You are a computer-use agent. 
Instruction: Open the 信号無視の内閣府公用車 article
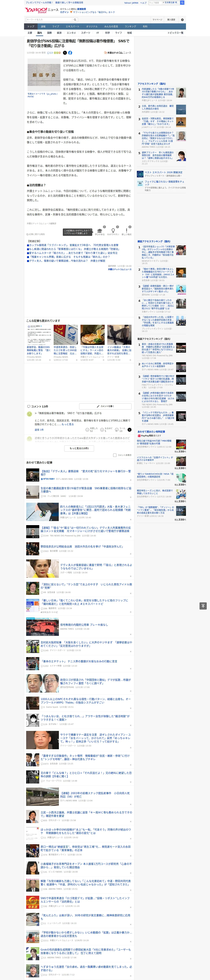84,625
